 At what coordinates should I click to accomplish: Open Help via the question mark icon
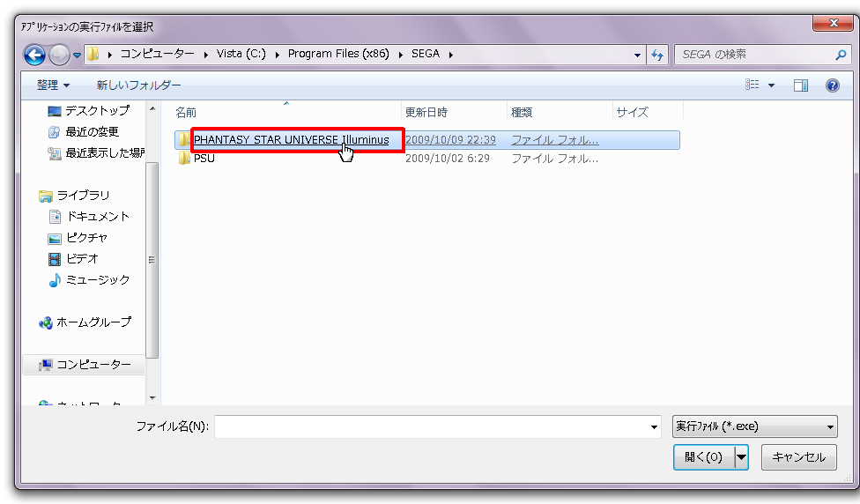click(832, 85)
